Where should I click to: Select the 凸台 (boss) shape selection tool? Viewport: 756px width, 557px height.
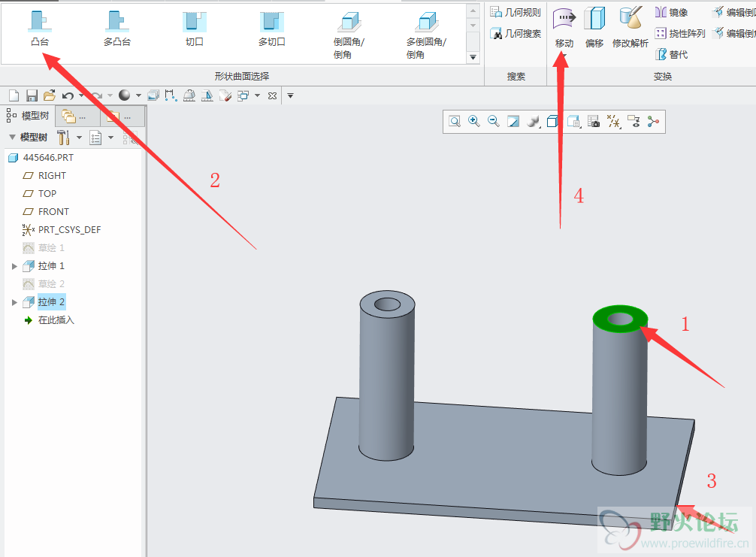(x=40, y=29)
